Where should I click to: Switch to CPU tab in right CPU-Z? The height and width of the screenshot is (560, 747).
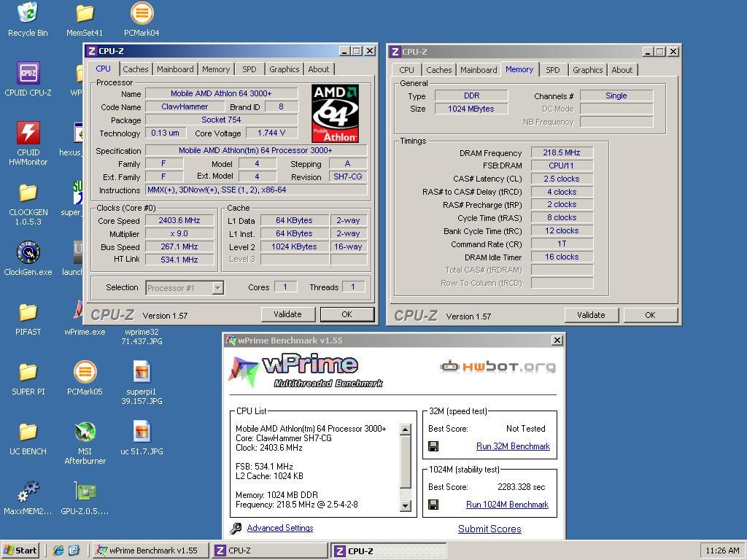coord(406,70)
